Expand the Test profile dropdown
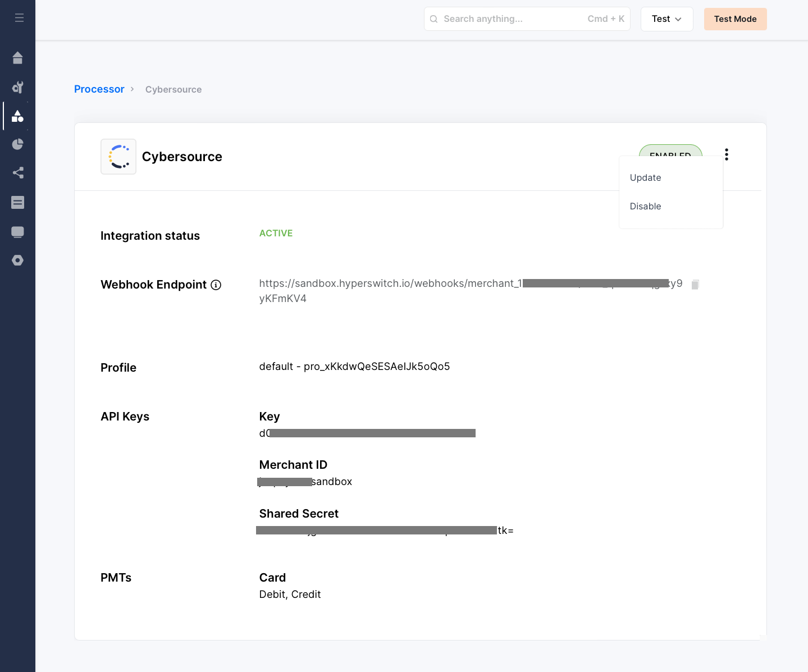 pyautogui.click(x=667, y=19)
